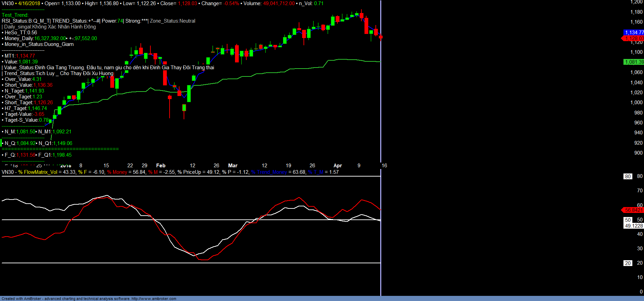The image size is (644, 301).
Task: Open the amibroker.com link in footer
Action: 153,299
